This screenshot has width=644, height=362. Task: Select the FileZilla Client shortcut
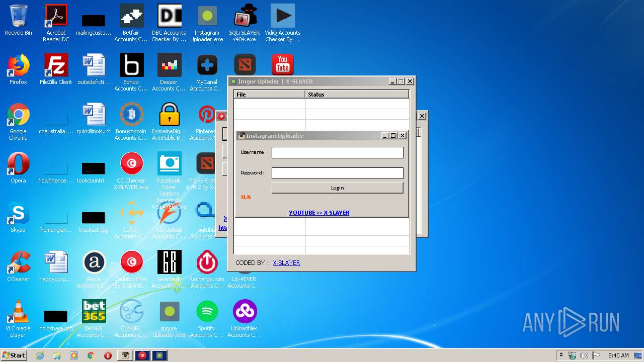tap(56, 69)
